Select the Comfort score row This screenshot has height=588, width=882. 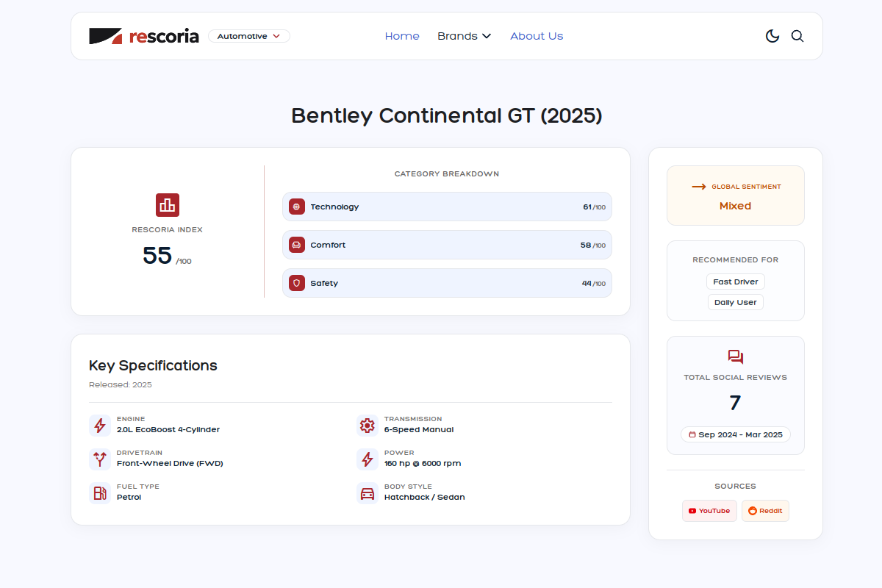(447, 245)
